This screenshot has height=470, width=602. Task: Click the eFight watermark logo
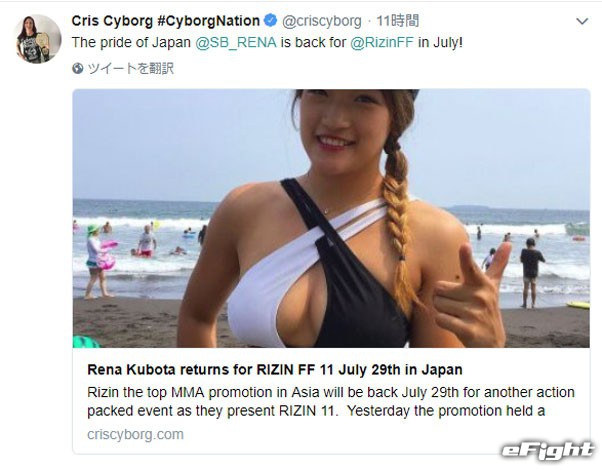(547, 451)
